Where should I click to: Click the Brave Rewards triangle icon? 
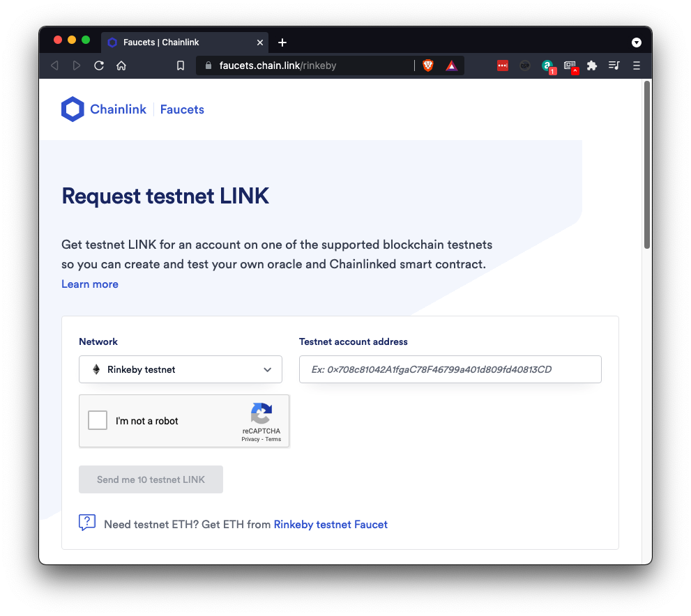pos(451,66)
